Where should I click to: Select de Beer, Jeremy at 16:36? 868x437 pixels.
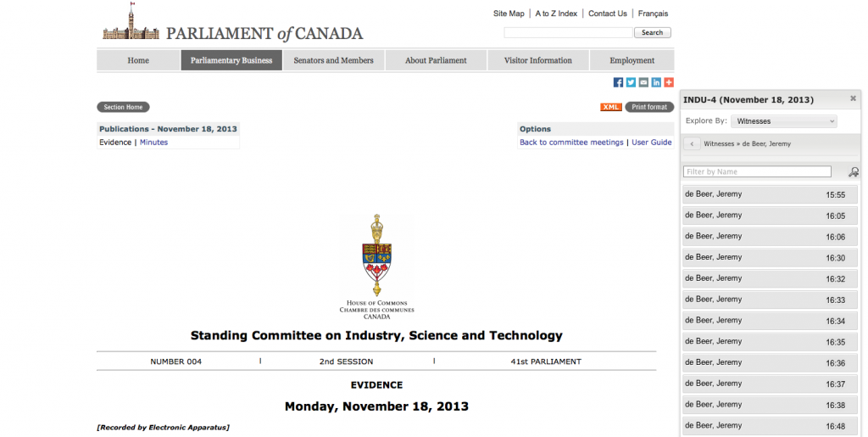(770, 363)
